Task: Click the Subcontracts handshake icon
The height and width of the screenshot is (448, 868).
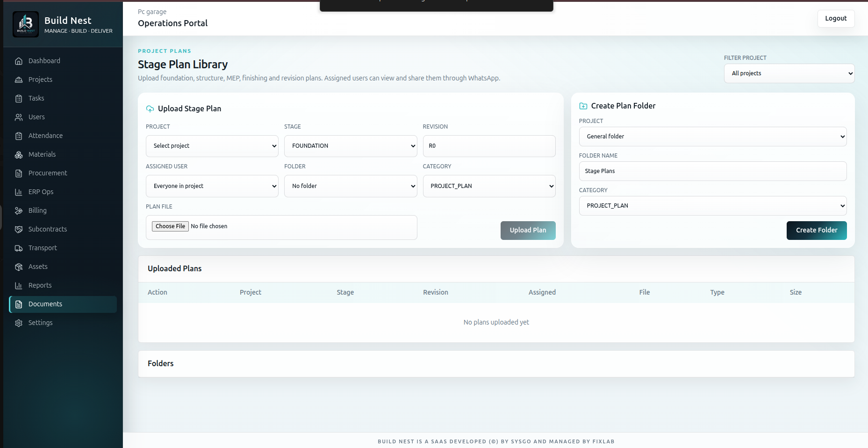Action: click(x=19, y=229)
